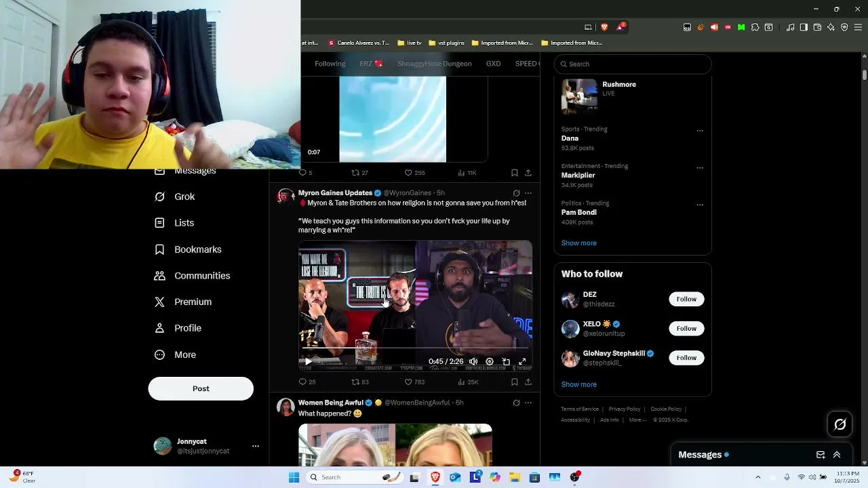868x488 pixels.
Task: Open the Women Being Awful post image
Action: point(395,445)
